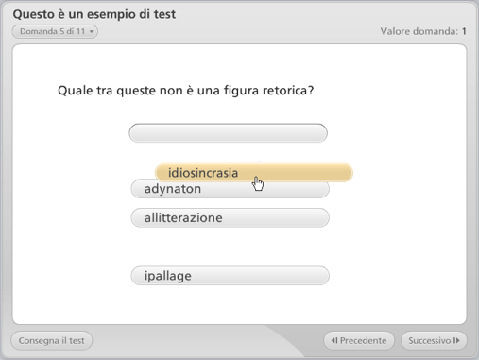Image resolution: width=479 pixels, height=360 pixels.
Task: Click the vacant slot between allitterazione and ipallage
Action: [230, 247]
